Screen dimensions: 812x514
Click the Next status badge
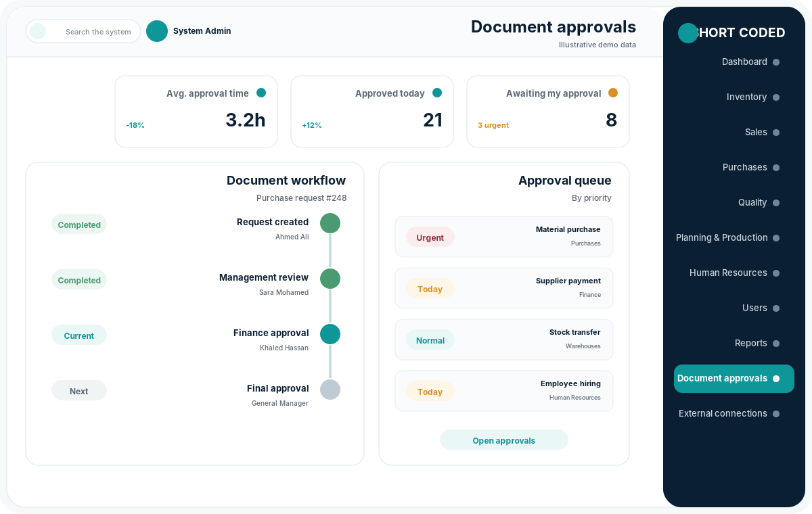[x=79, y=391]
